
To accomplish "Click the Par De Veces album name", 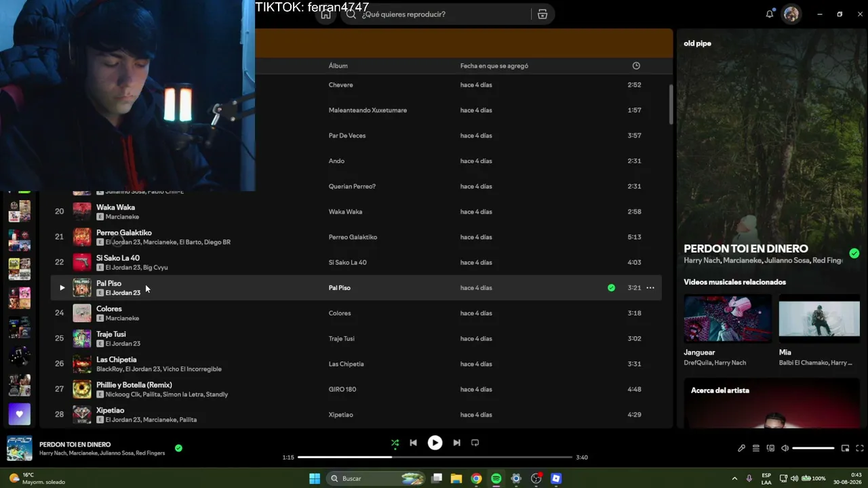I will coord(347,136).
